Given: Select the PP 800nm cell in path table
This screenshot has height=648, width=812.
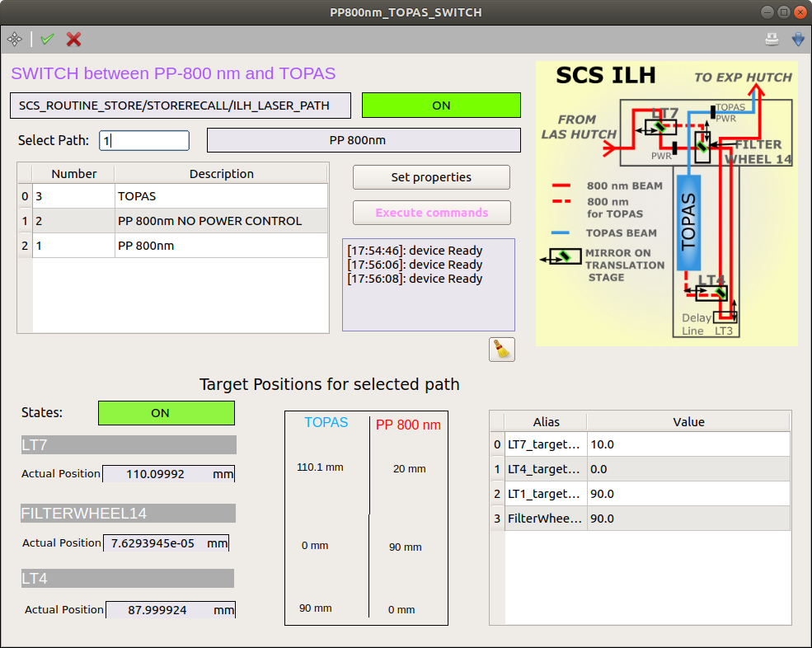Looking at the screenshot, I should tap(221, 246).
